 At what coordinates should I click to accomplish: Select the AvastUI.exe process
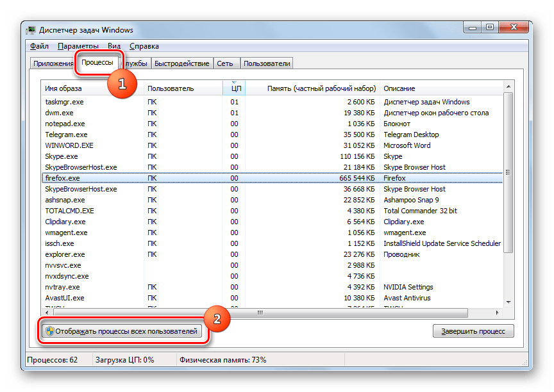(272, 298)
